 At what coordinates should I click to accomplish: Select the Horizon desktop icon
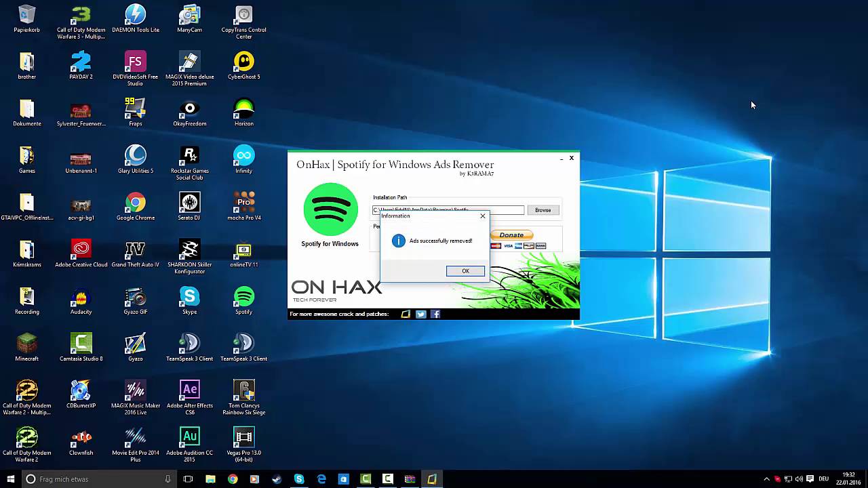(244, 113)
